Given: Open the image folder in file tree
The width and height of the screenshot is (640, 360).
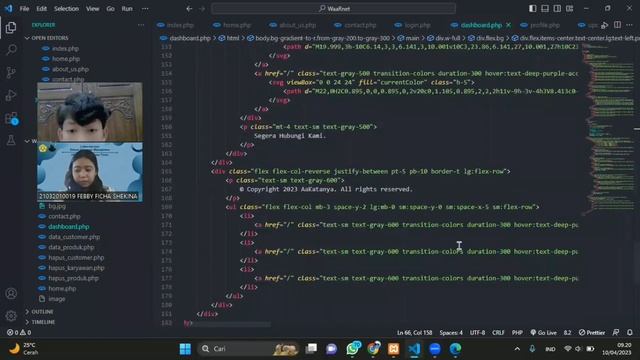Looking at the screenshot, I should tap(57, 299).
